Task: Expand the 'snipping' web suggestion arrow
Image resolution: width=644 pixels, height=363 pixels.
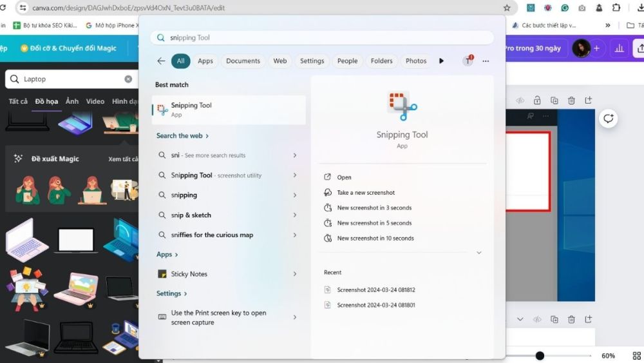Action: point(295,195)
